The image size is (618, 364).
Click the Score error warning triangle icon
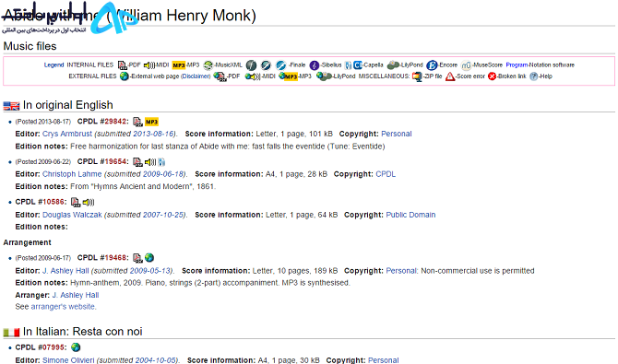pyautogui.click(x=450, y=76)
